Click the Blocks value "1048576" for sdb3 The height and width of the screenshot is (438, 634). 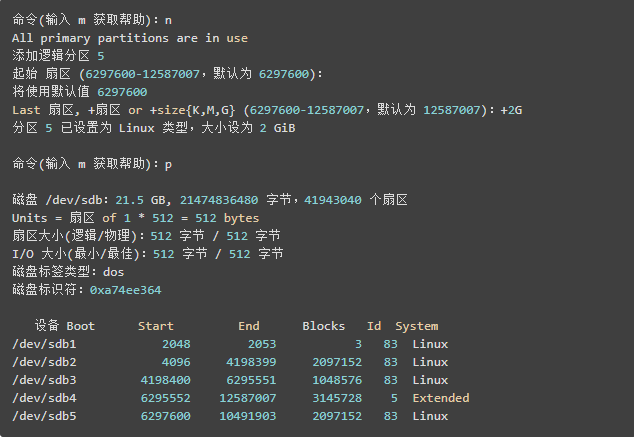[x=337, y=380]
